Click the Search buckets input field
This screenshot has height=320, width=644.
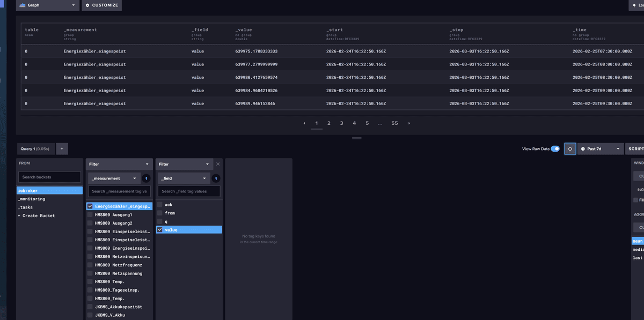point(49,177)
